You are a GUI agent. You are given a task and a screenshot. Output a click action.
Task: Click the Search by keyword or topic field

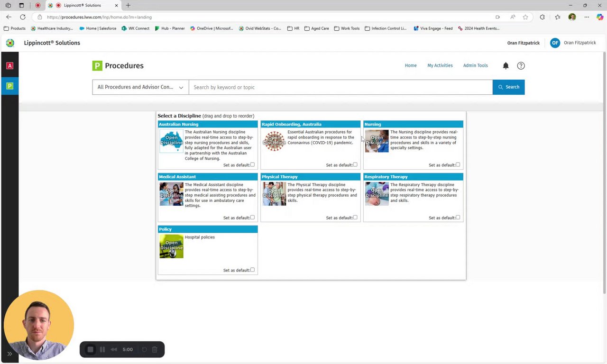click(340, 87)
